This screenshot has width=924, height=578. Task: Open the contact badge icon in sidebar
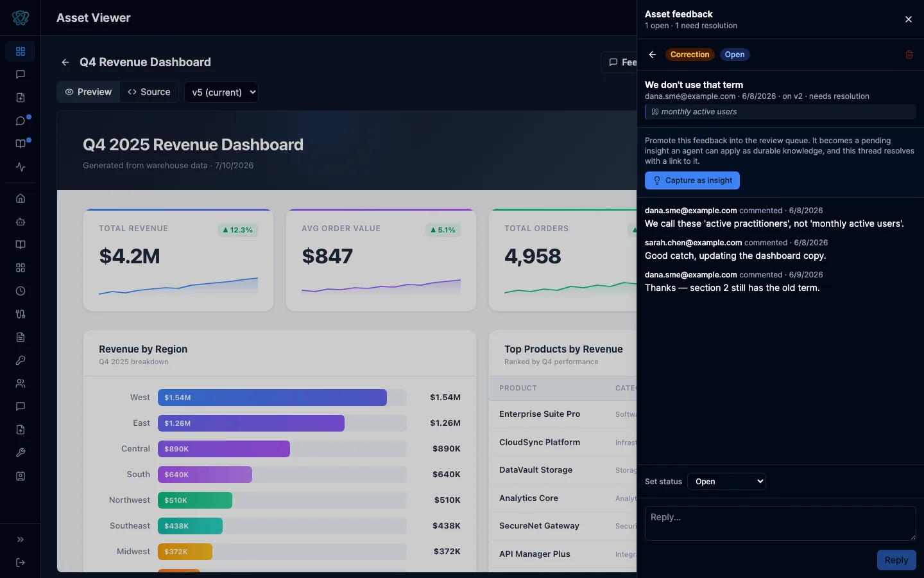click(x=21, y=476)
